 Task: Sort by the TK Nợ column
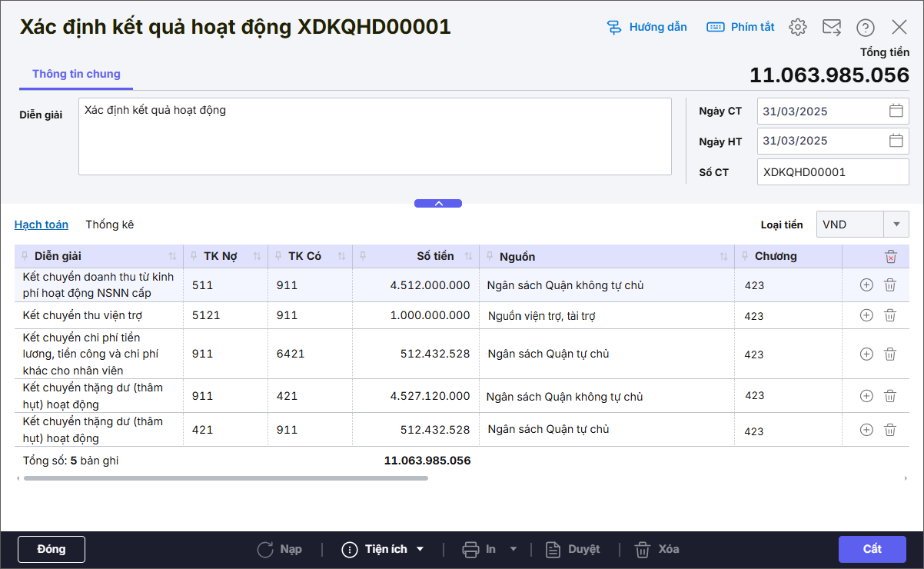[x=257, y=256]
